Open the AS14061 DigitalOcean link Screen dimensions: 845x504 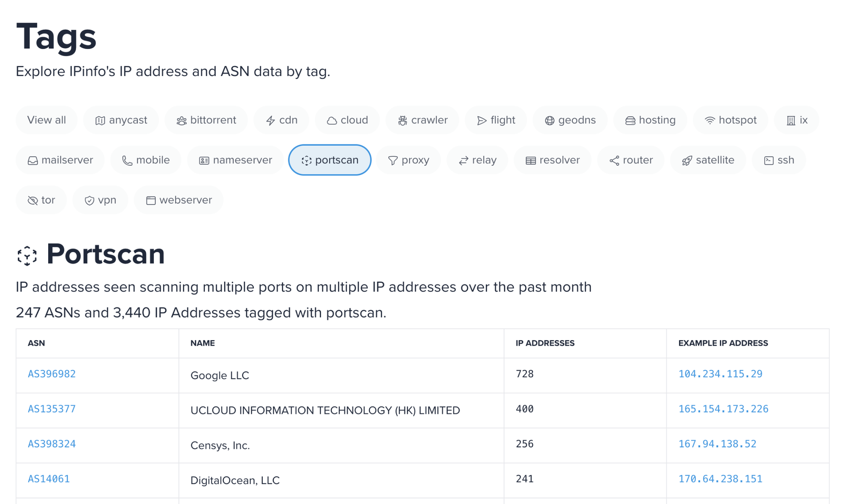[x=49, y=479]
